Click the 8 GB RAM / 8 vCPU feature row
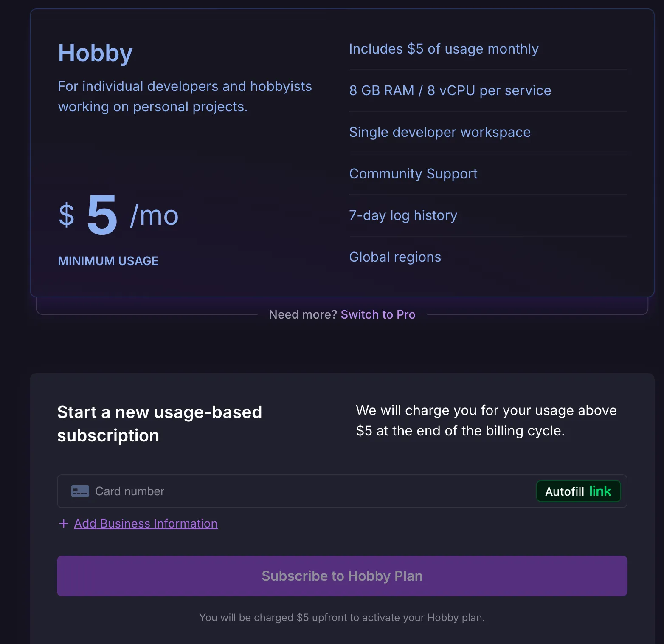This screenshot has height=644, width=664. pyautogui.click(x=450, y=90)
